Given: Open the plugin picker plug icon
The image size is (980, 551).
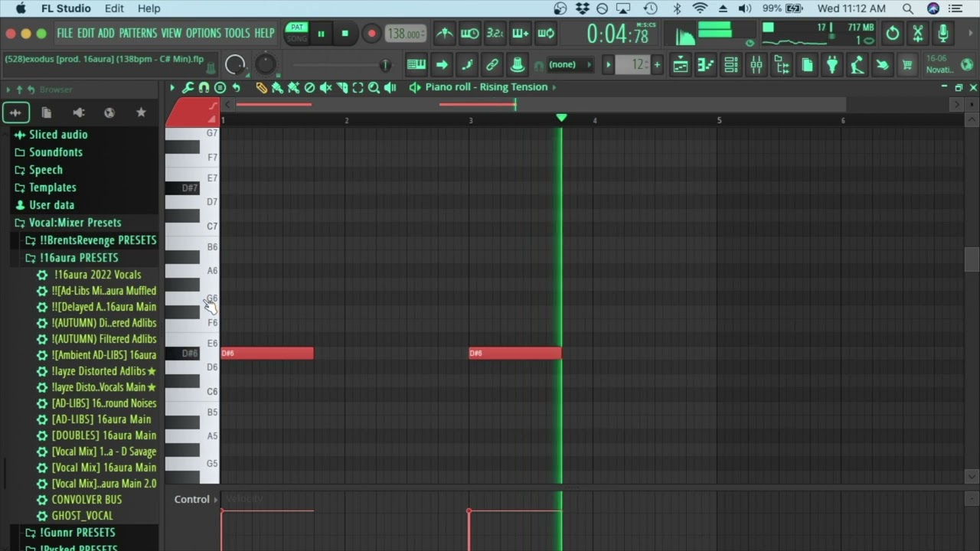Looking at the screenshot, I should [832, 65].
